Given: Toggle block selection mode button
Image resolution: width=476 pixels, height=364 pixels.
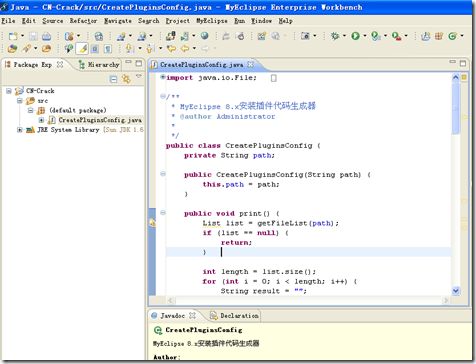Looking at the screenshot, I should tap(95, 49).
